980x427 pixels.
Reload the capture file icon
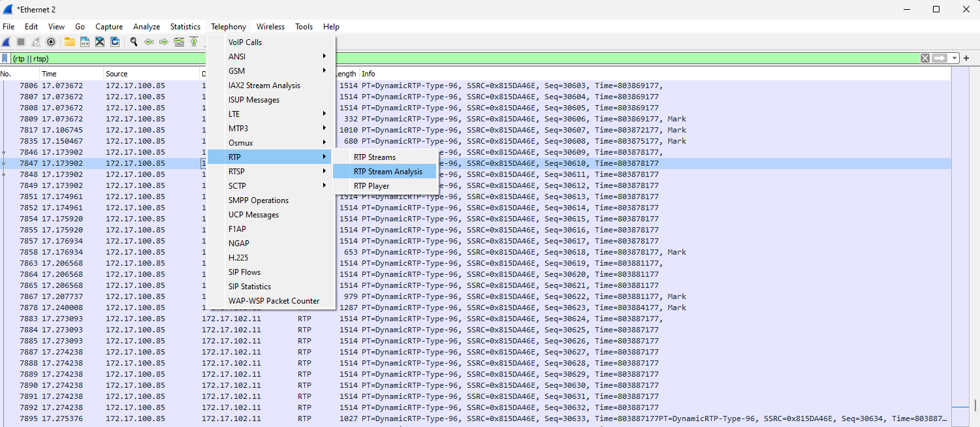[x=115, y=42]
